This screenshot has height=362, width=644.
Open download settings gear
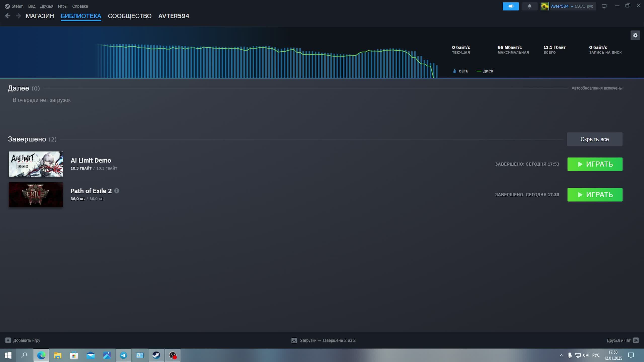point(635,35)
